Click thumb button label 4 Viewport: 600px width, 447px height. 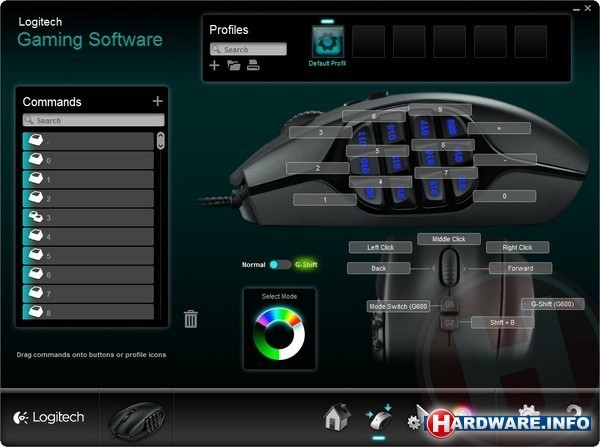click(x=380, y=182)
